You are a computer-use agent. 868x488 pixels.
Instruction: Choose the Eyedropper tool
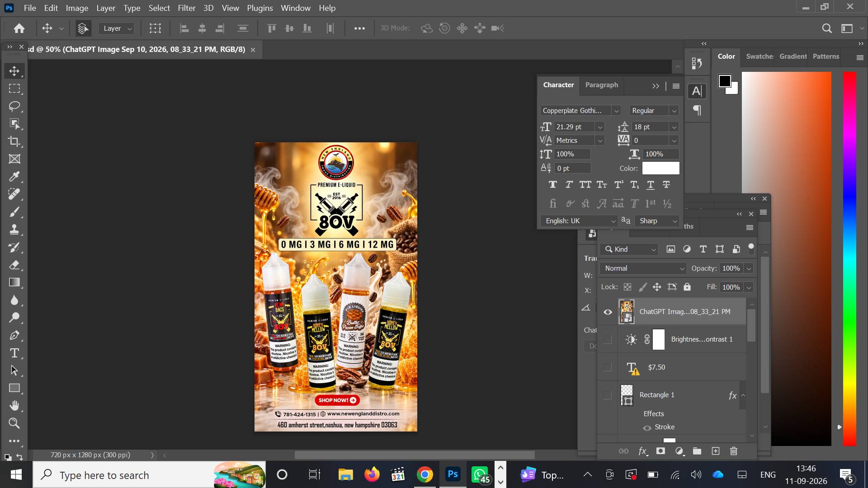[x=14, y=177]
